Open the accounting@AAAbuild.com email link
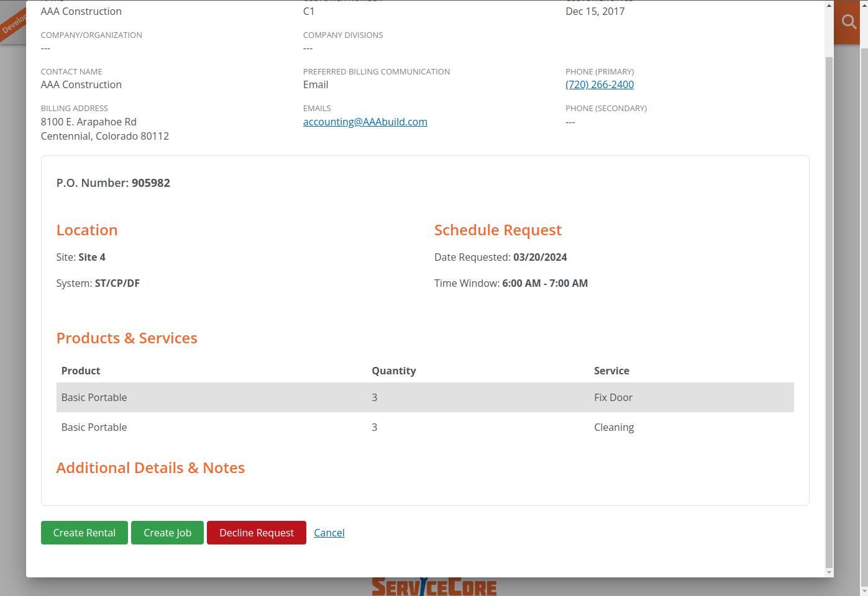868x596 pixels. (x=365, y=122)
